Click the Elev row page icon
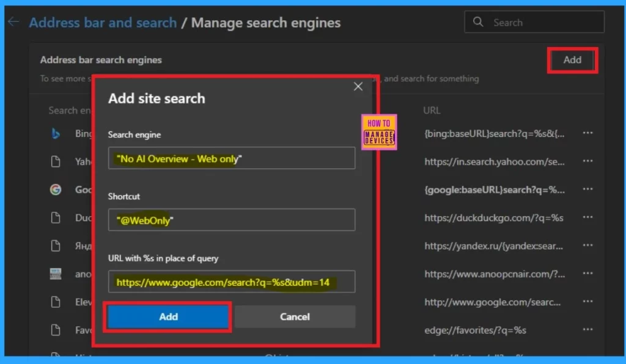Image resolution: width=626 pixels, height=364 pixels. [56, 302]
